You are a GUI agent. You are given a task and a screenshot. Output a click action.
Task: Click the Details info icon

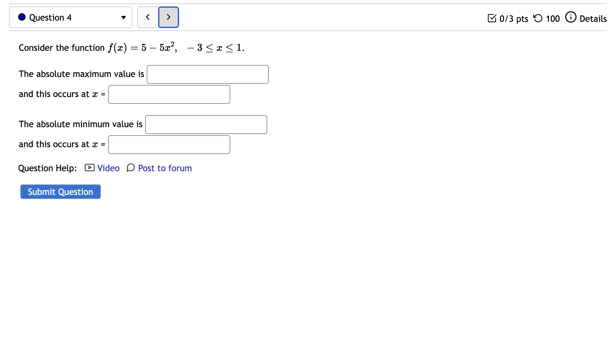click(x=571, y=18)
